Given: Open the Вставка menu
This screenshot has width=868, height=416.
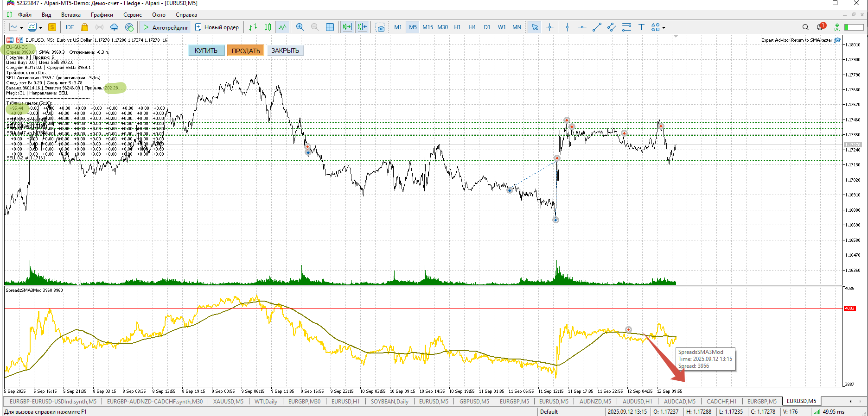Looking at the screenshot, I should click(71, 15).
